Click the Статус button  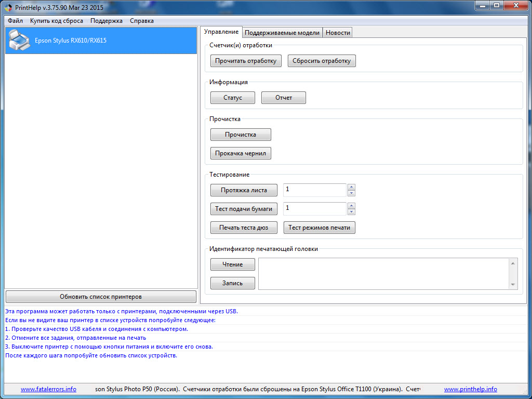pyautogui.click(x=232, y=98)
